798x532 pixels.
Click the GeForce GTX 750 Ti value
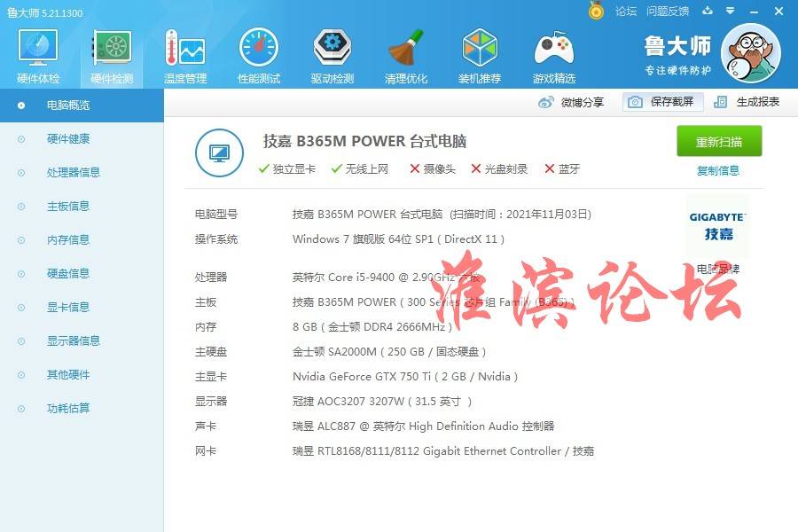tap(405, 377)
